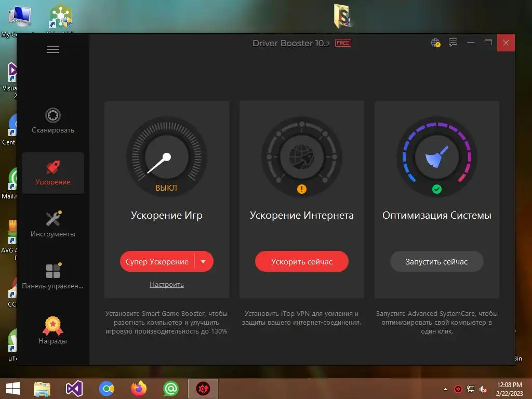Click the Ускорить сейчас button
532x399 pixels.
pos(302,262)
